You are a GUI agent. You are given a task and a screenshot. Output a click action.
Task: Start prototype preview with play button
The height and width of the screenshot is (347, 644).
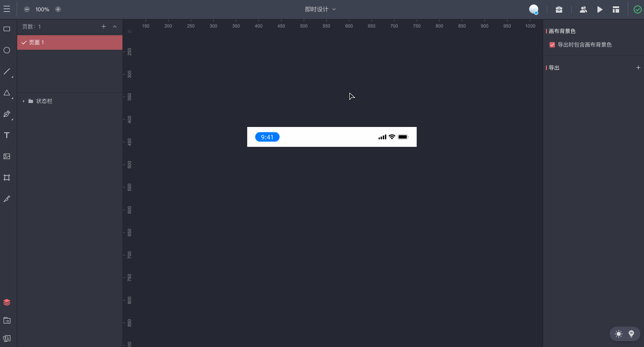pos(600,9)
